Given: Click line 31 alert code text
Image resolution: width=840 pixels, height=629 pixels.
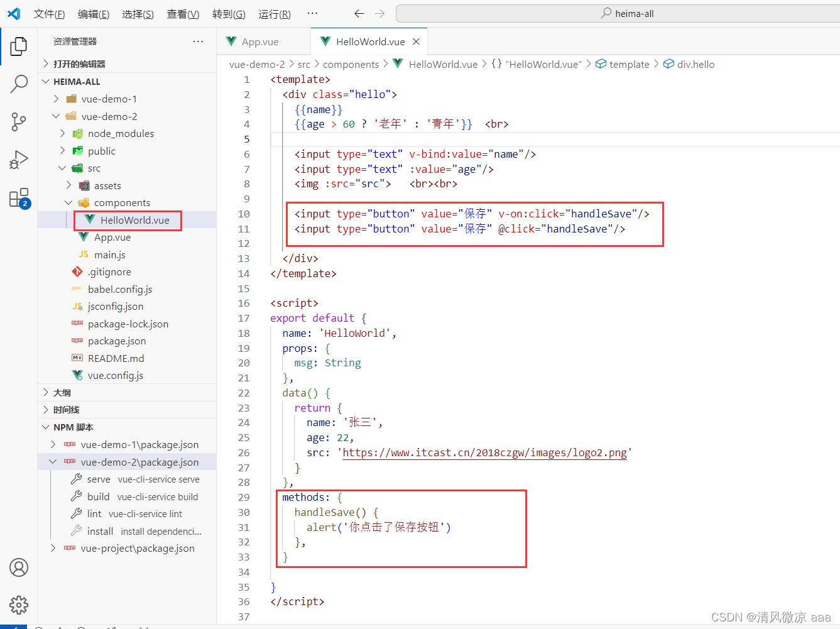Looking at the screenshot, I should (379, 527).
